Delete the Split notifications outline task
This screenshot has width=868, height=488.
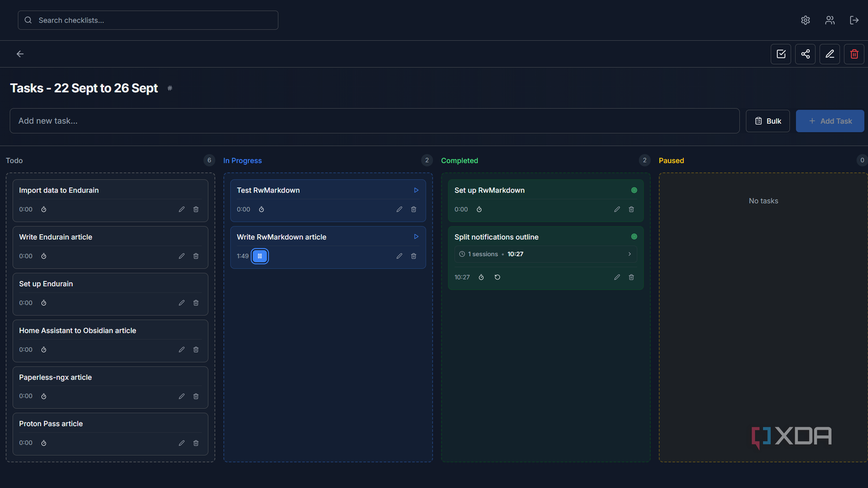click(x=631, y=278)
